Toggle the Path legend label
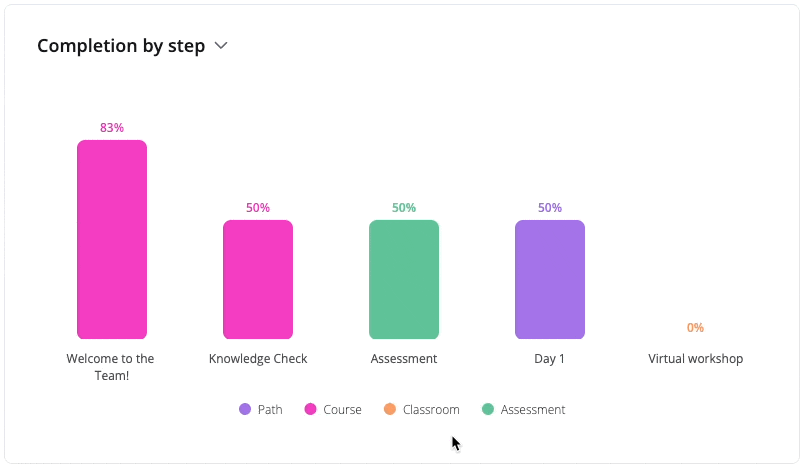The height and width of the screenshot is (468, 800). click(270, 409)
